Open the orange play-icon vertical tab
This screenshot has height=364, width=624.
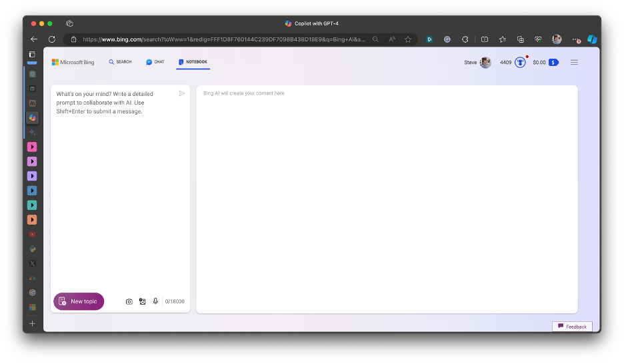pyautogui.click(x=32, y=219)
